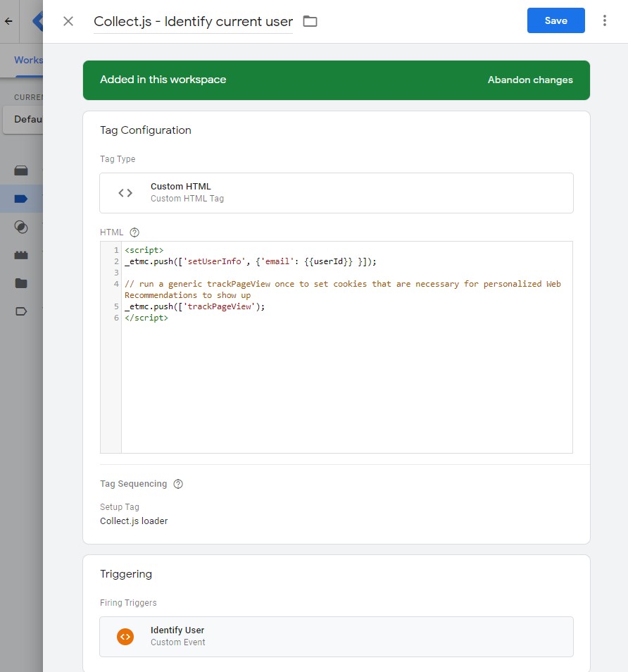This screenshot has width=628, height=672.
Task: Open the Folders sidebar icon
Action: click(21, 283)
